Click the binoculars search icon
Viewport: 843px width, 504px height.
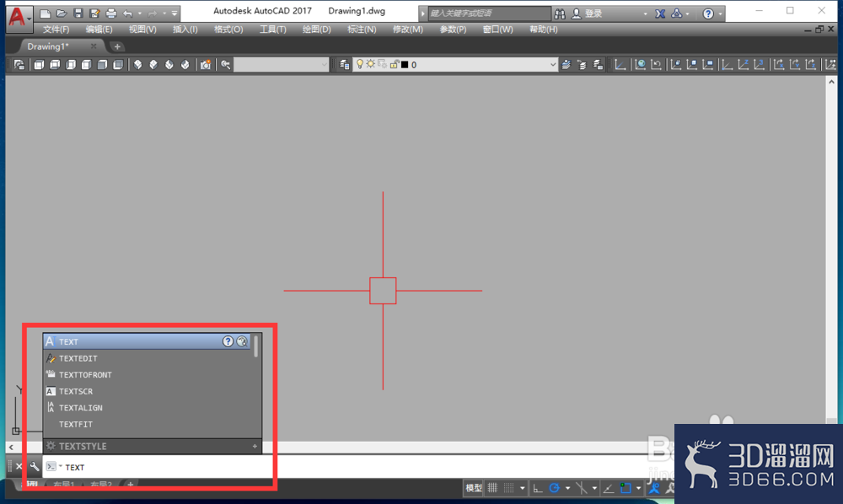[x=560, y=13]
